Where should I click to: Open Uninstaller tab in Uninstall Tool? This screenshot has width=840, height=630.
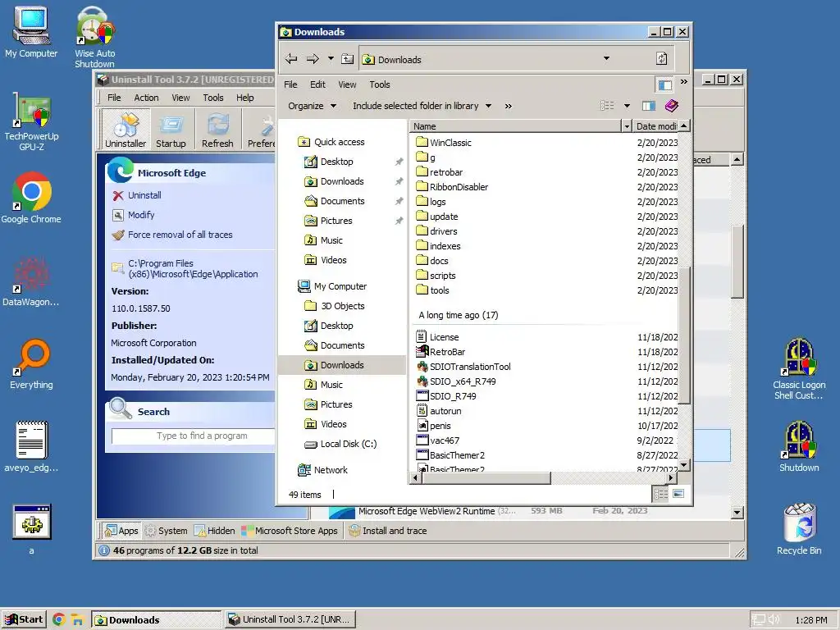pos(126,130)
